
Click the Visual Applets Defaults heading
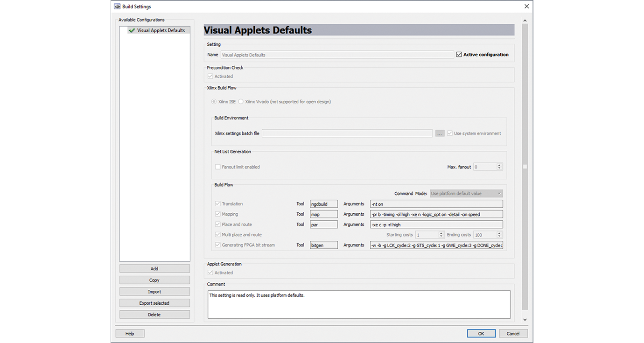click(x=258, y=30)
